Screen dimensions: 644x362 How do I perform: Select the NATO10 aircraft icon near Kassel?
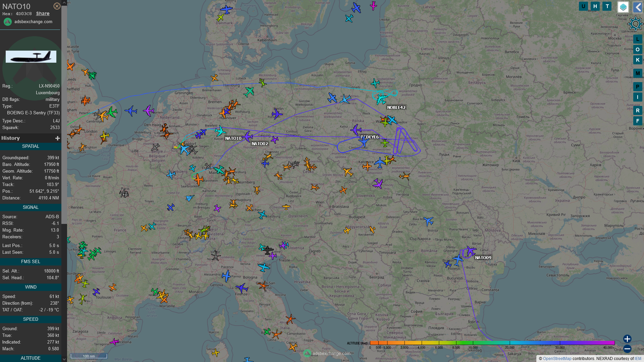point(220,131)
